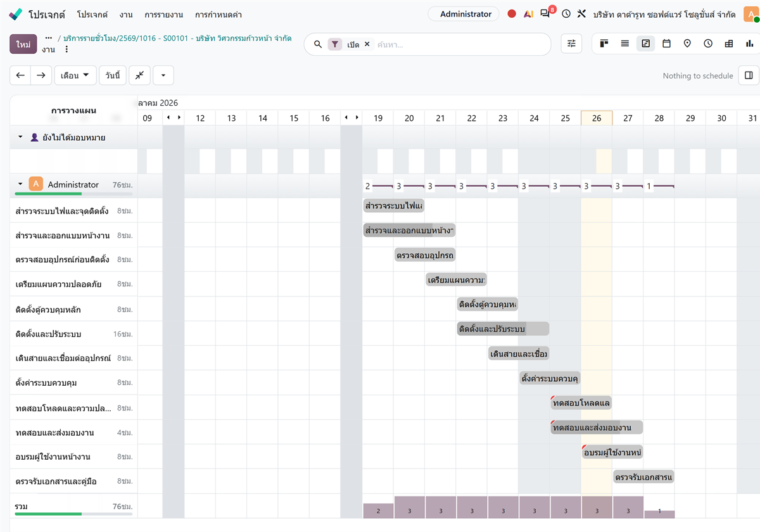This screenshot has width=760, height=532.
Task: Switch to Map view
Action: [687, 44]
